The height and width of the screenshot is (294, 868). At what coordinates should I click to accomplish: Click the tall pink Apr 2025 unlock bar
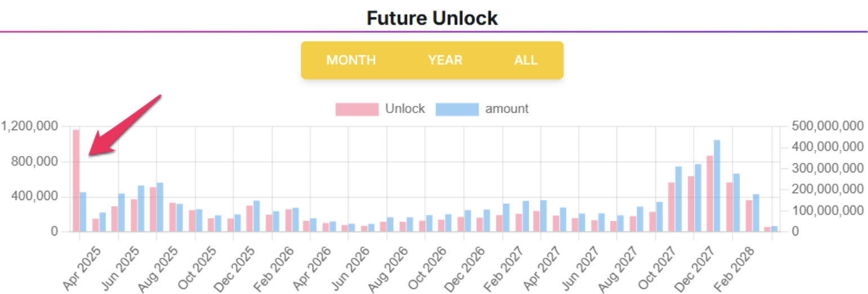point(76,180)
